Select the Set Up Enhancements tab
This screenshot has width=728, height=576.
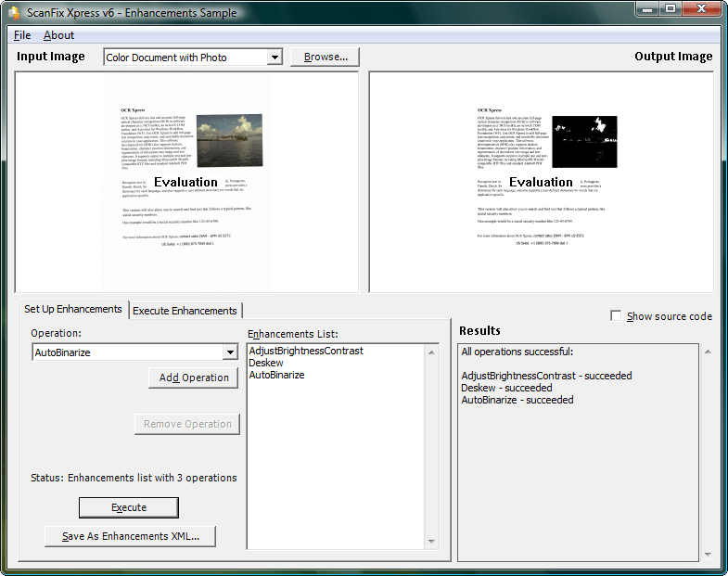(x=73, y=310)
